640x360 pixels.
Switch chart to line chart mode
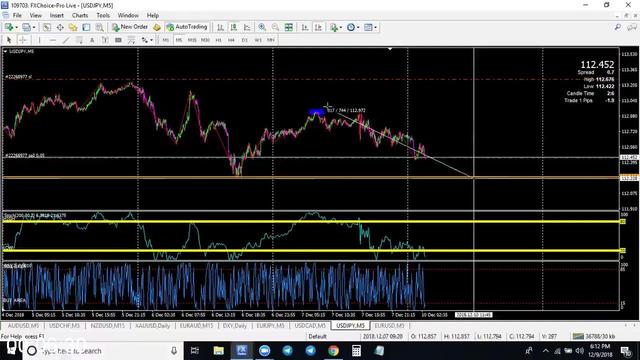click(x=247, y=27)
